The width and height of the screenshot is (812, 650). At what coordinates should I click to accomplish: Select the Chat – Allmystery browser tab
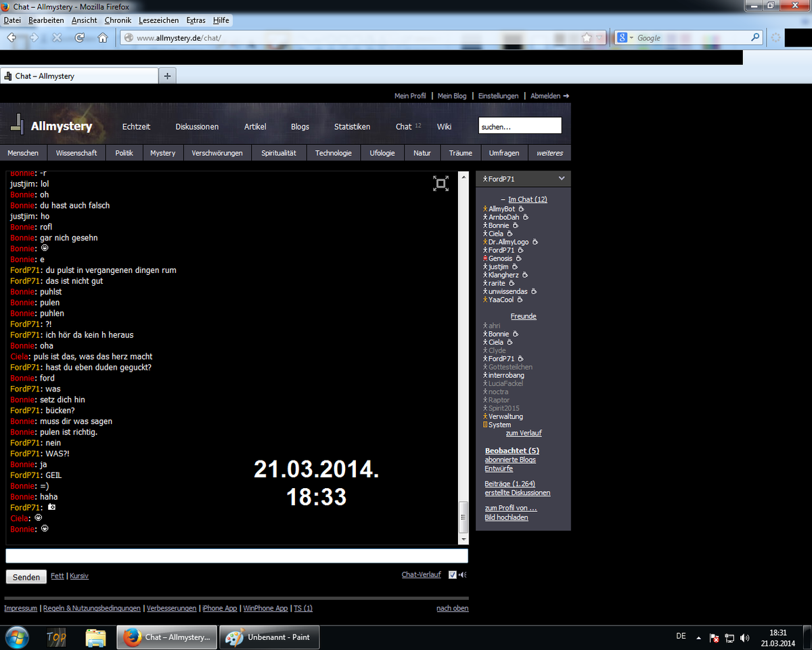coord(79,76)
